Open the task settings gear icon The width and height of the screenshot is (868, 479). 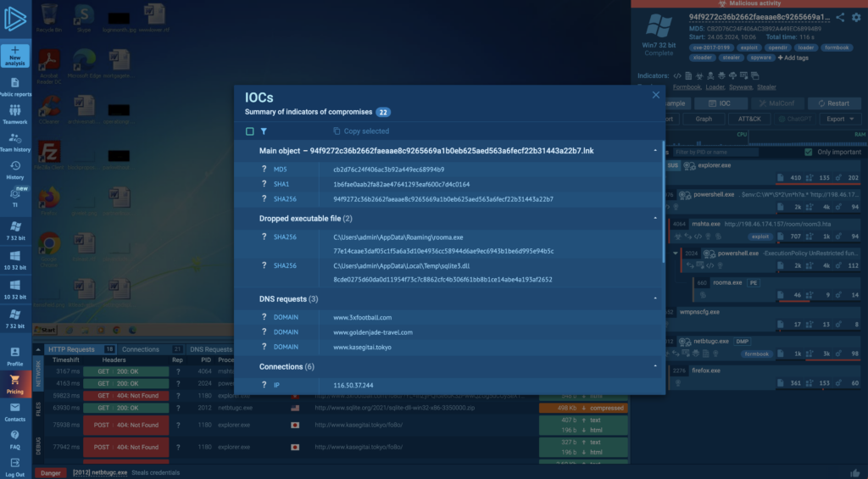coord(855,17)
